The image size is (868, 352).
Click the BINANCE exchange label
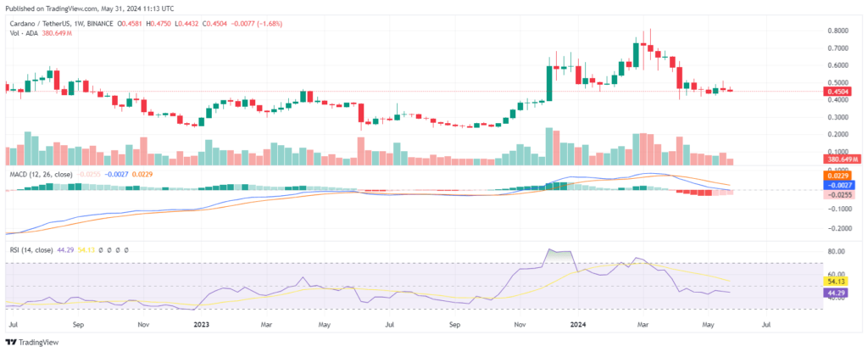(98, 24)
